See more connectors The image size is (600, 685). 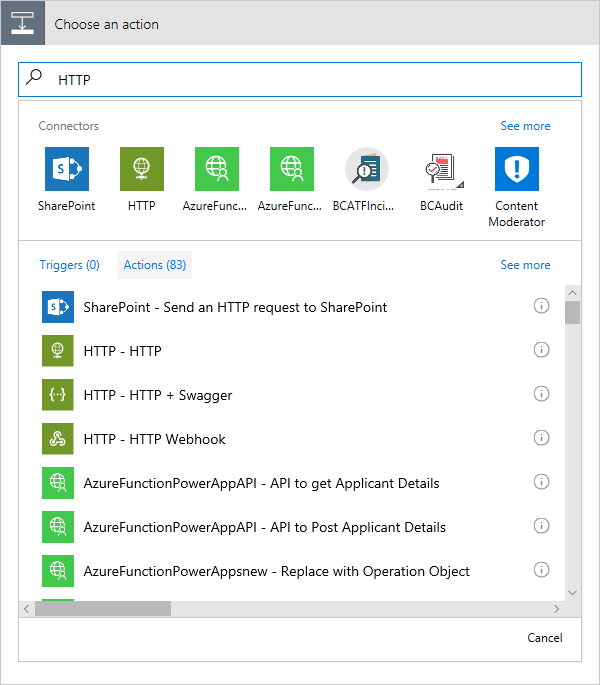tap(525, 126)
